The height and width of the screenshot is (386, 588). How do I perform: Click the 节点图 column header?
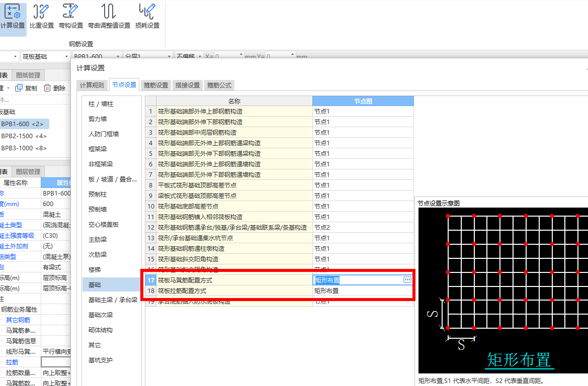(363, 101)
